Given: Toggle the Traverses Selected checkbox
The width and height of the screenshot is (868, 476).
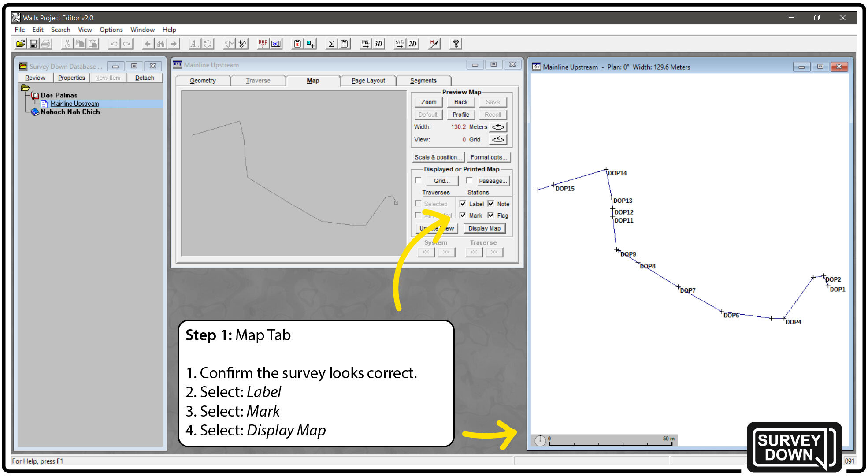Looking at the screenshot, I should tap(418, 204).
